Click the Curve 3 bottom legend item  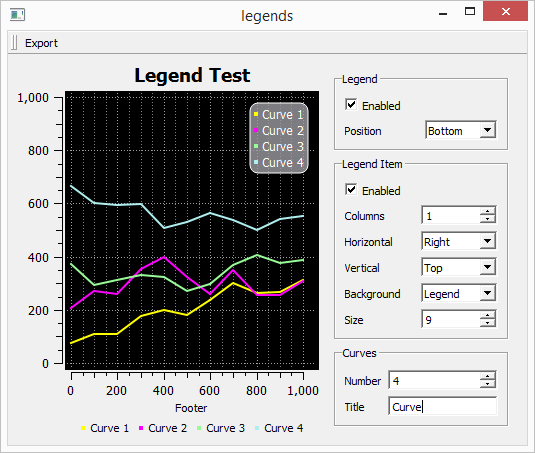tap(221, 428)
